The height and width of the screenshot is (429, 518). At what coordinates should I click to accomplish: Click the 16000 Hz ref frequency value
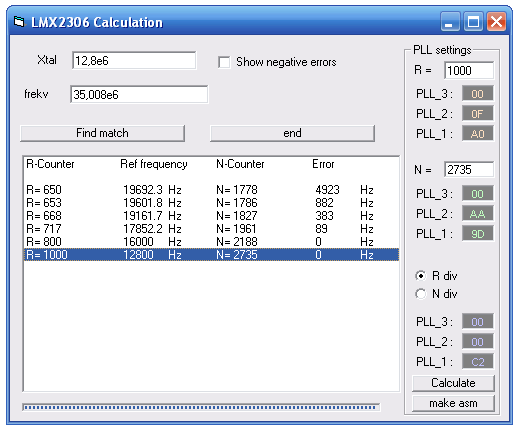click(x=152, y=242)
